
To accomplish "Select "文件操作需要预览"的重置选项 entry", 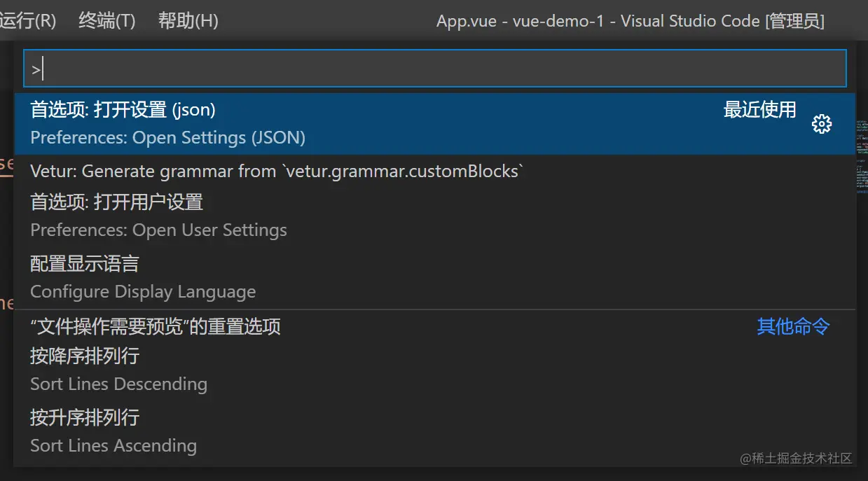I will coord(156,326).
